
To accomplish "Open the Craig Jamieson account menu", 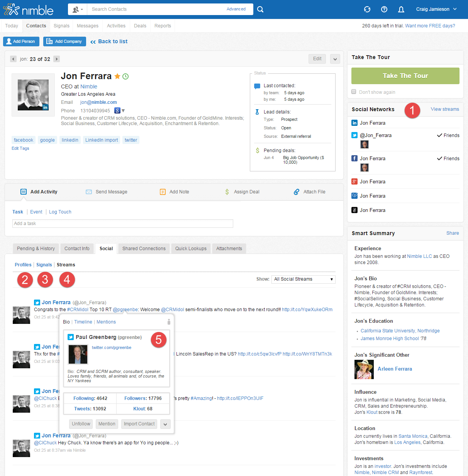I will point(436,9).
